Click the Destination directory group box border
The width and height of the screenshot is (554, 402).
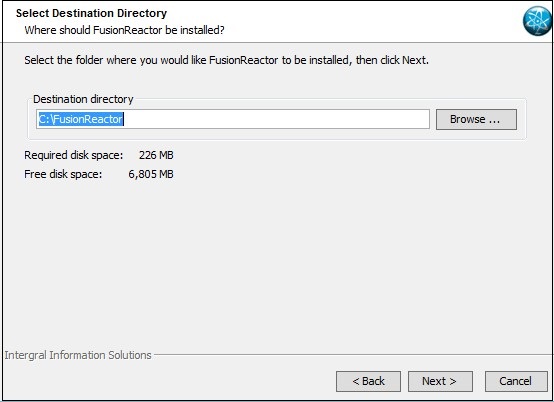click(277, 139)
